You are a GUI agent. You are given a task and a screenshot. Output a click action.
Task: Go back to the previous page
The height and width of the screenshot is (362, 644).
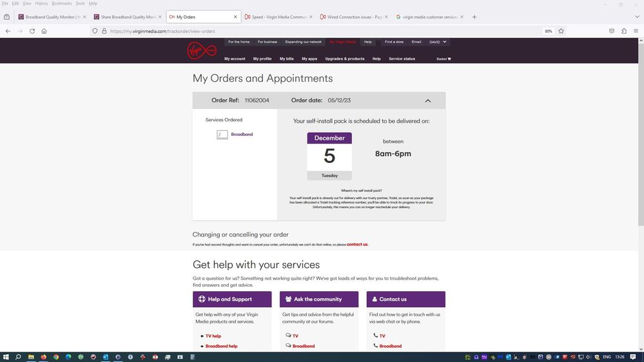8,31
